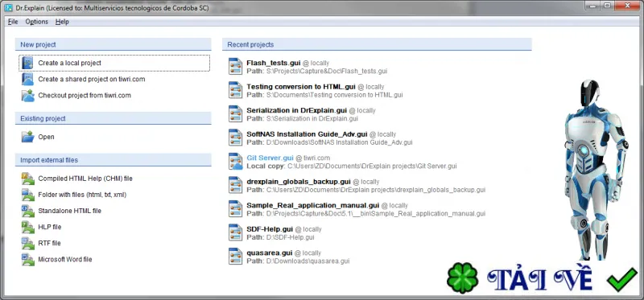Screen dimensions: 644x300
Task: Click the Sample_Real_application_manual.gui project icon
Action: 236,209
